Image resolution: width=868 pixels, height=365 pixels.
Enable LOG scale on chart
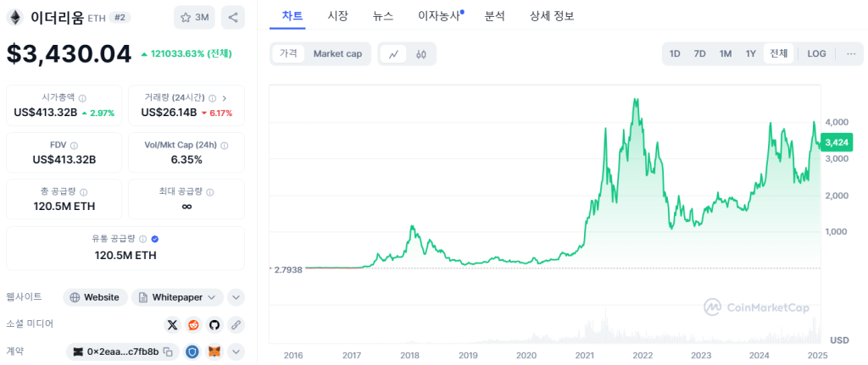(816, 53)
